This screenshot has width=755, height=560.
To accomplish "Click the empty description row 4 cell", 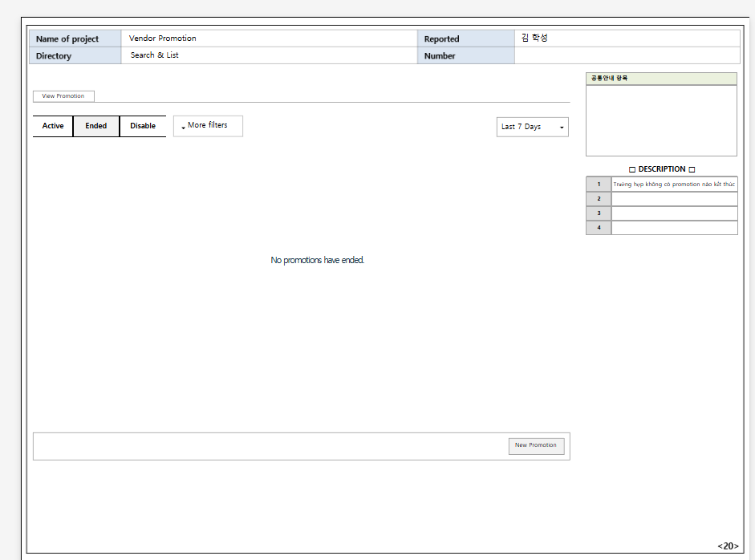I will 674,228.
